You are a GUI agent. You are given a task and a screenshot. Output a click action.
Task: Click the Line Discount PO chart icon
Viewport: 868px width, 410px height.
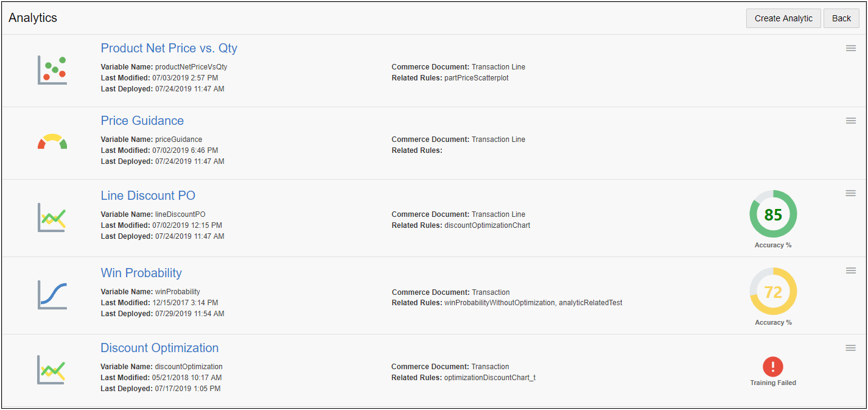[x=52, y=217]
